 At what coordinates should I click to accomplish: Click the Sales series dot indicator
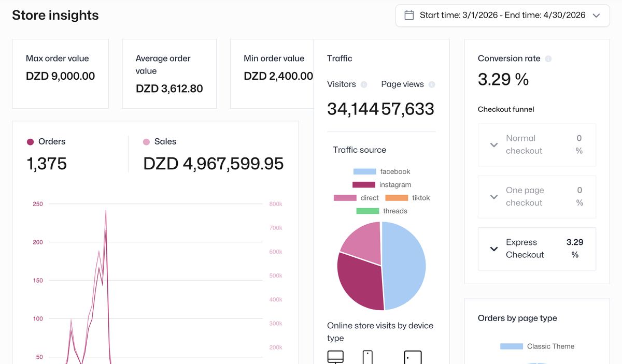pyautogui.click(x=146, y=142)
